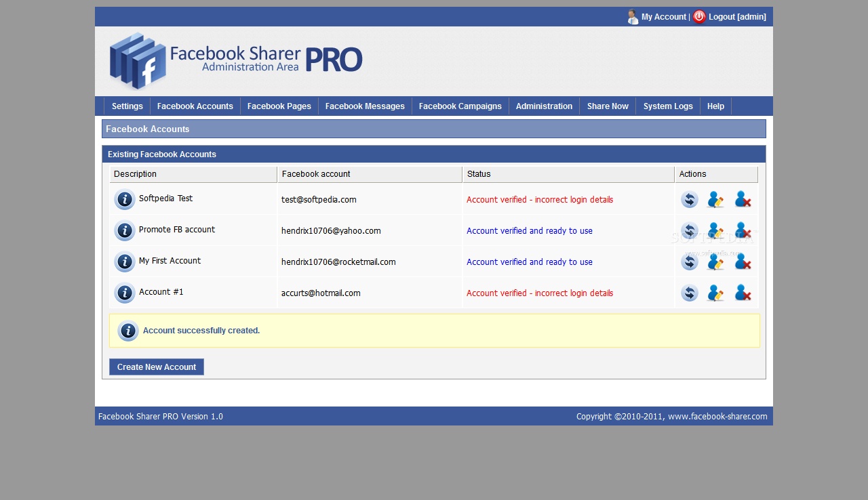Click incorrect login status for Account #1
The width and height of the screenshot is (868, 500).
pos(540,293)
